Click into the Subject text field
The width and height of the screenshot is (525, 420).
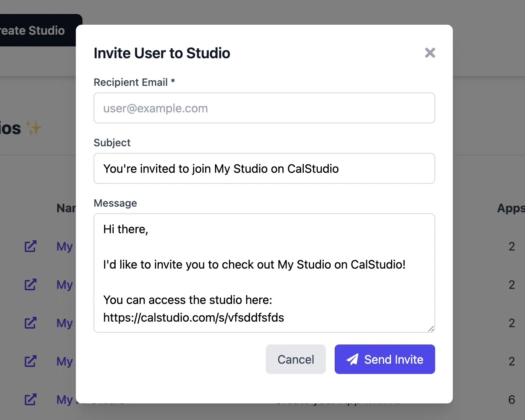coord(264,168)
